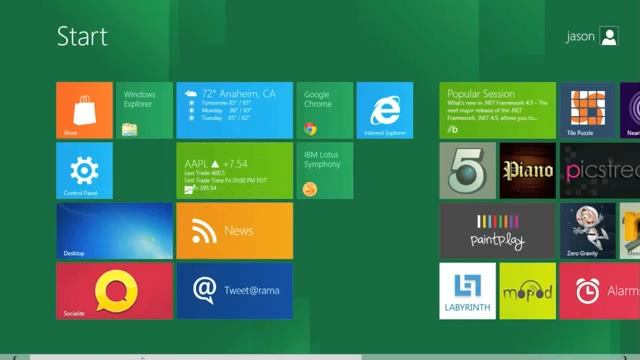Launch IBM Lotus Symphony tile
Viewport: 640px width, 360px height.
pyautogui.click(x=325, y=171)
